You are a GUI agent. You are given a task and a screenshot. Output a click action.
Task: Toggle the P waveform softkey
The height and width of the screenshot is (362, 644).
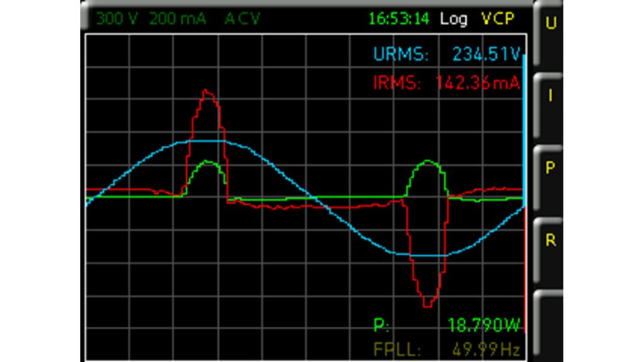pyautogui.click(x=550, y=168)
